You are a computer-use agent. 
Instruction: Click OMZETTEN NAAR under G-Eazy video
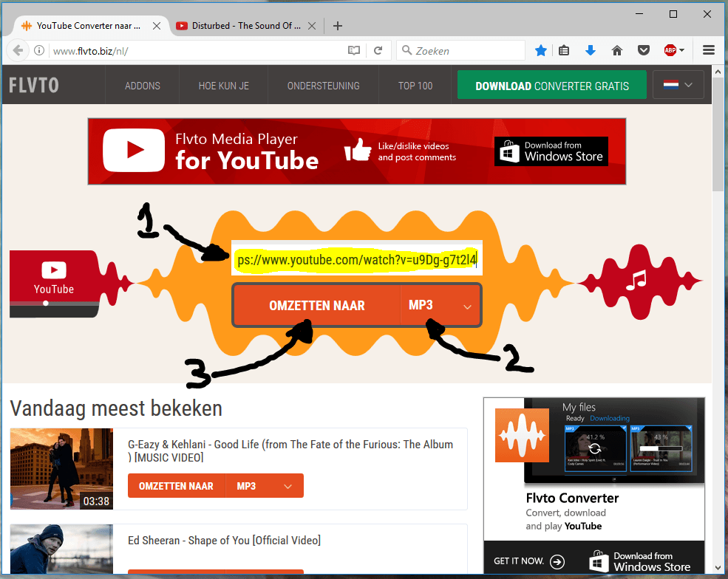(177, 486)
